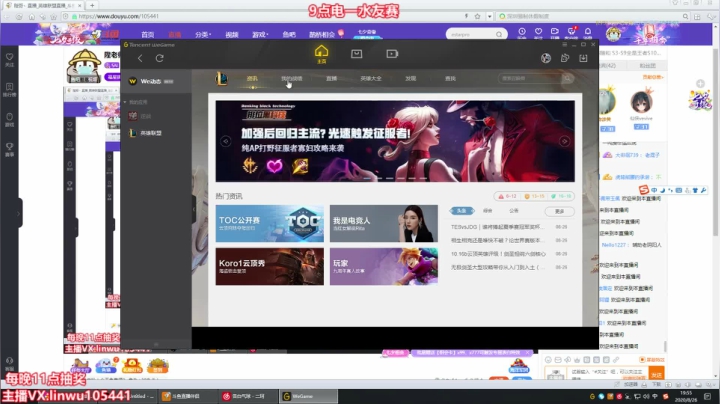Open WeGame store icon beside home

(356, 54)
